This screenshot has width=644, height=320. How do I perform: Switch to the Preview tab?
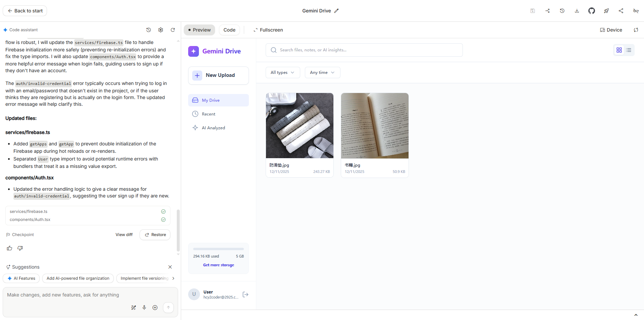click(x=200, y=30)
